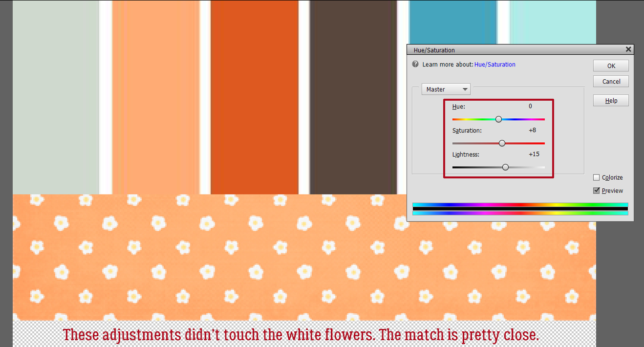644x347 pixels.
Task: Toggle the Preview checkbox
Action: click(x=596, y=191)
